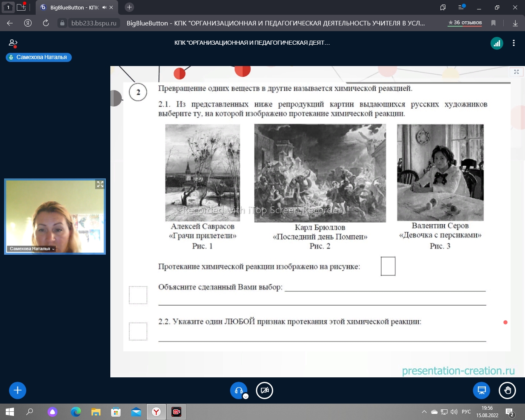The width and height of the screenshot is (525, 420).
Task: Open the browser downloads icon
Action: click(515, 23)
